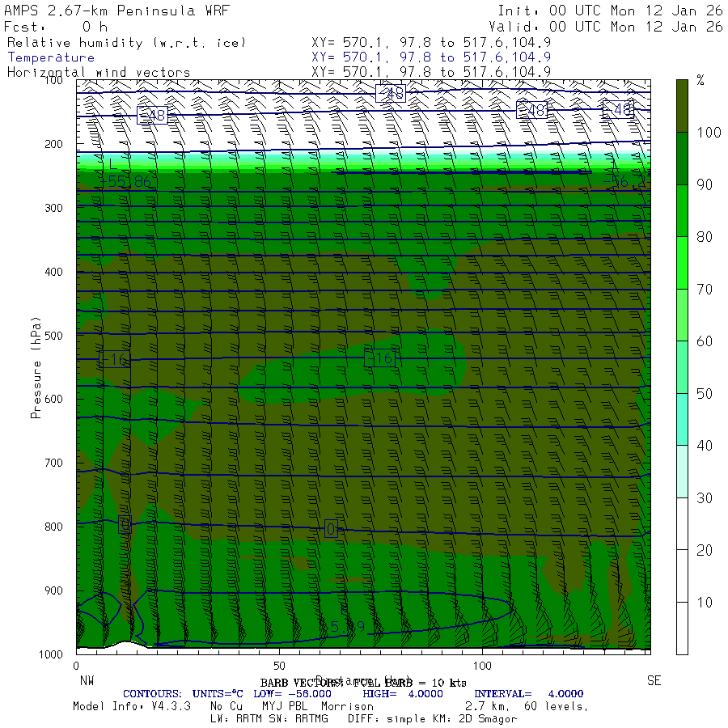The image size is (728, 728).
Task: Click the 'Horizontal wind vectors' label
Action: click(x=99, y=72)
